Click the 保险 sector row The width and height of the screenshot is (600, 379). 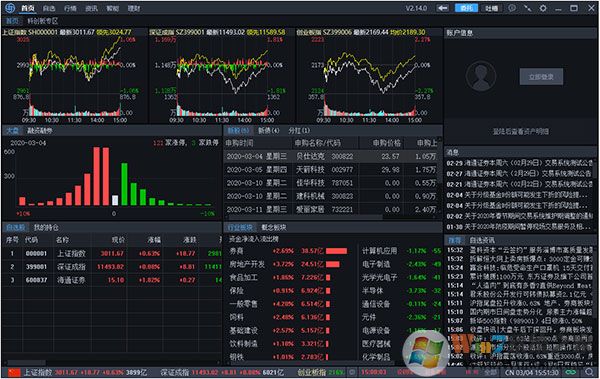coord(289,291)
